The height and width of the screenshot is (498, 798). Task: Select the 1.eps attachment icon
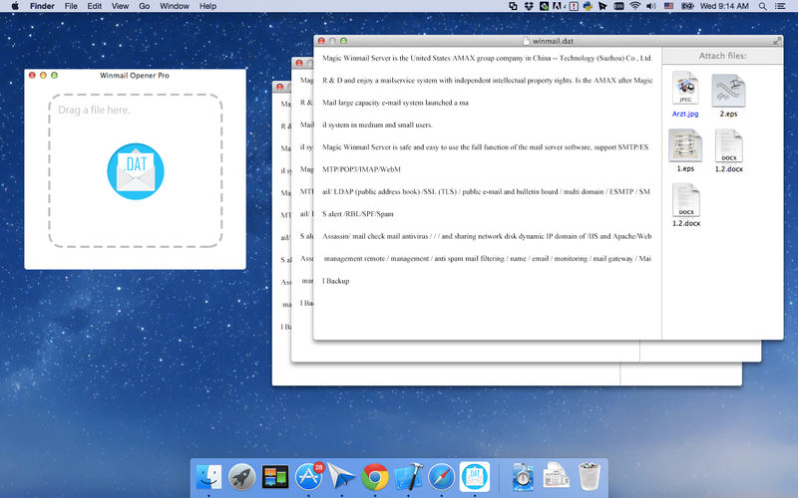[x=685, y=146]
